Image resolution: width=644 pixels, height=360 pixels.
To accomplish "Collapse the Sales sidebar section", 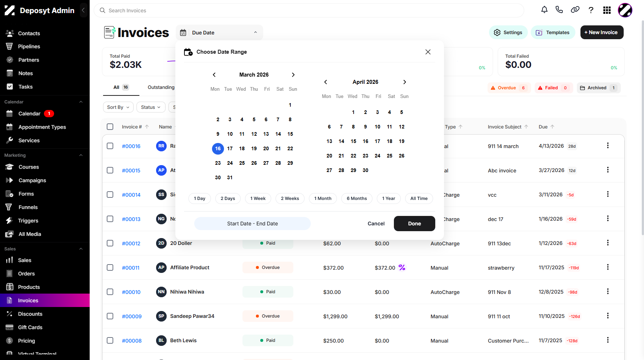I will [81, 249].
